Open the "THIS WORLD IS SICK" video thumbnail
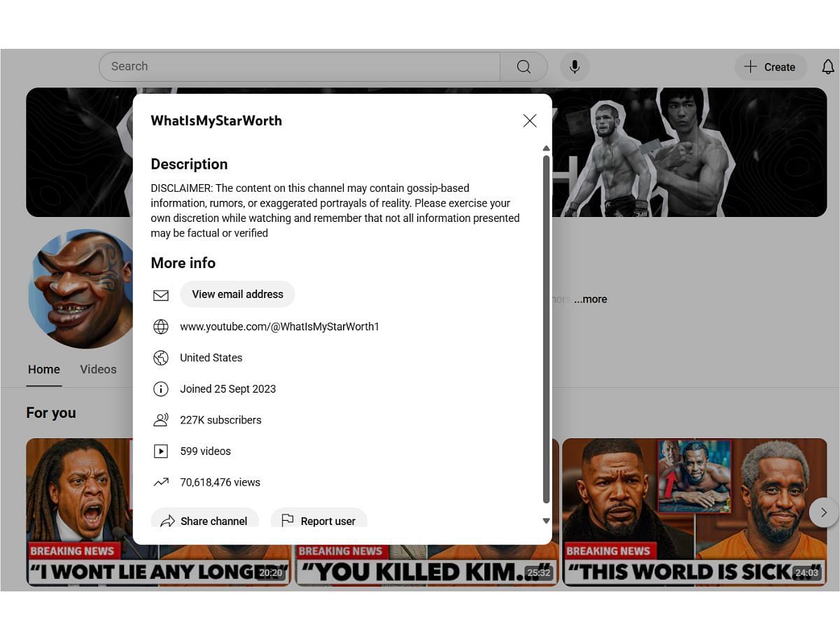 coord(694,512)
